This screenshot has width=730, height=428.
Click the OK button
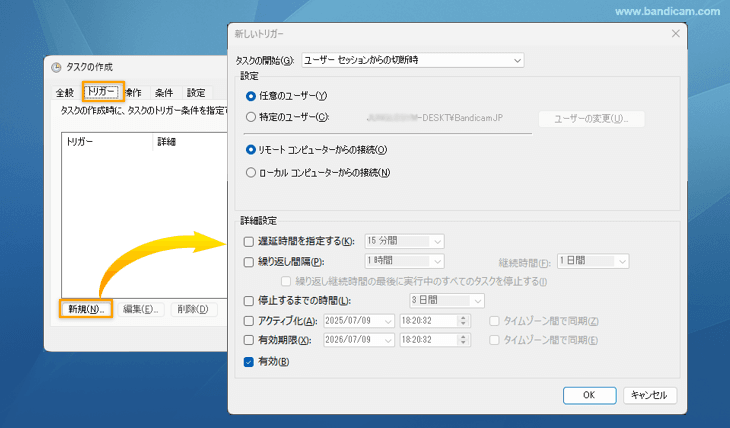click(x=589, y=395)
